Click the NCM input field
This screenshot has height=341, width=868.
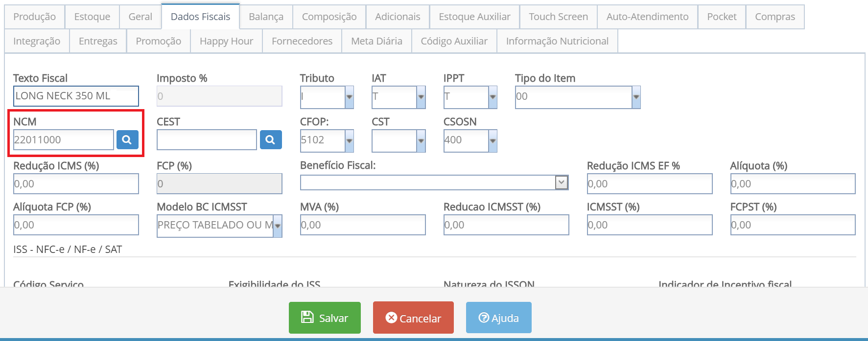point(64,140)
